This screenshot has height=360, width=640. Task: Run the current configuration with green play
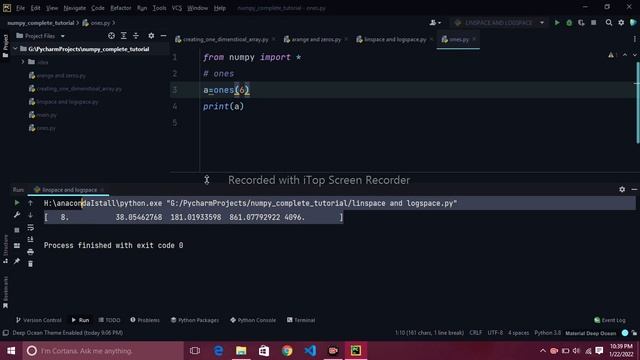(x=557, y=23)
